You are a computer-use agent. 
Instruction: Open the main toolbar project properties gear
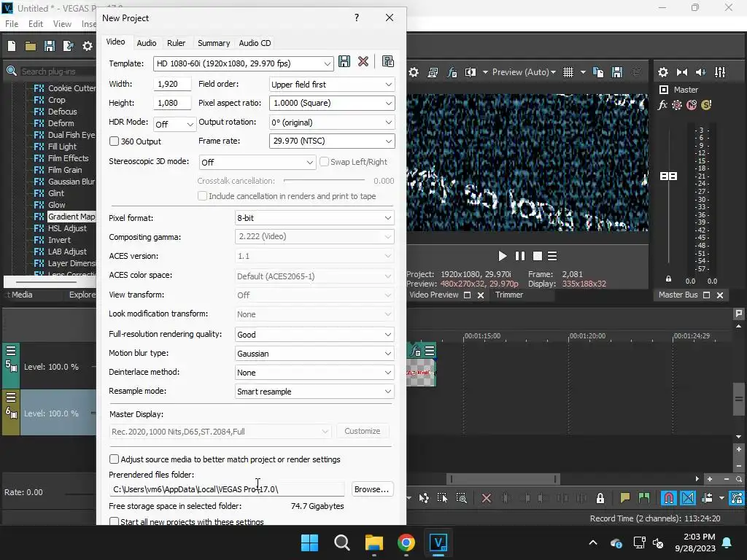[88, 46]
